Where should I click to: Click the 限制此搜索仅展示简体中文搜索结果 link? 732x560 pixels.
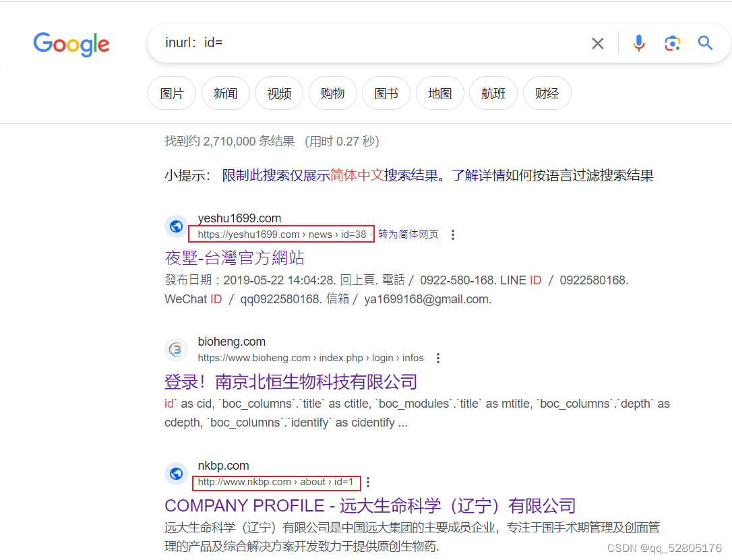tap(330, 175)
